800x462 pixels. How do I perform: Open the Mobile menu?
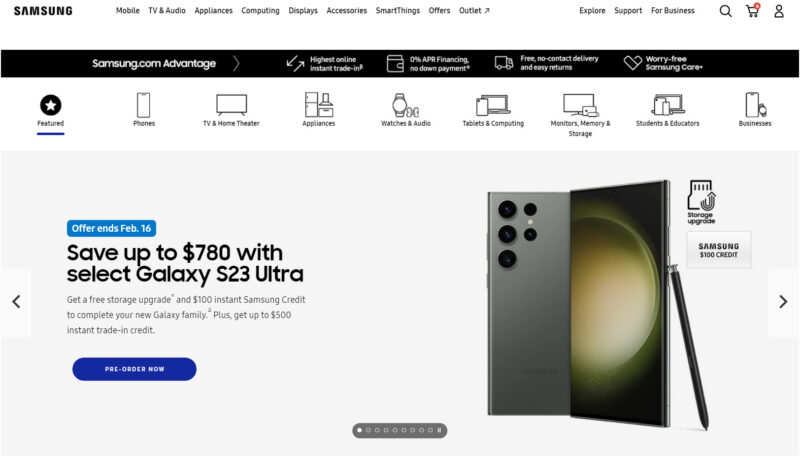128,10
